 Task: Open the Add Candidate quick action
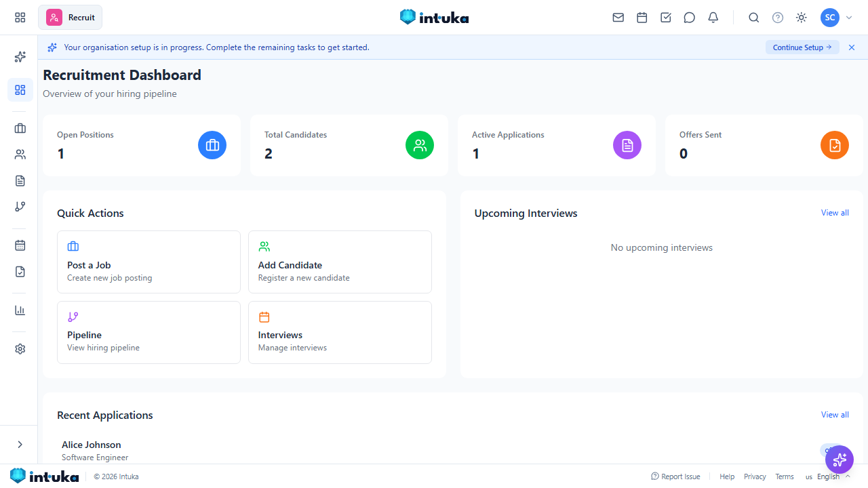click(x=340, y=262)
